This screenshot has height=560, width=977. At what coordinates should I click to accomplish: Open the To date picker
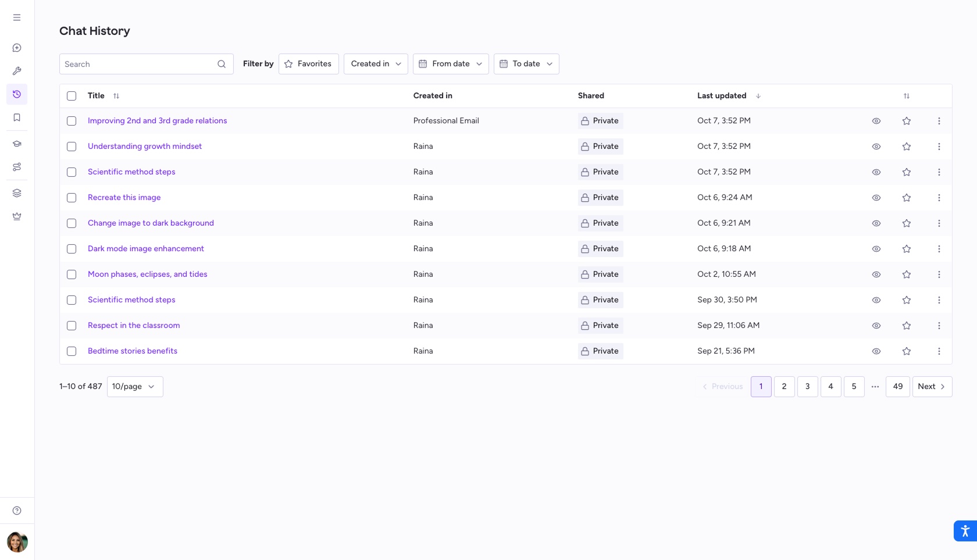point(526,64)
